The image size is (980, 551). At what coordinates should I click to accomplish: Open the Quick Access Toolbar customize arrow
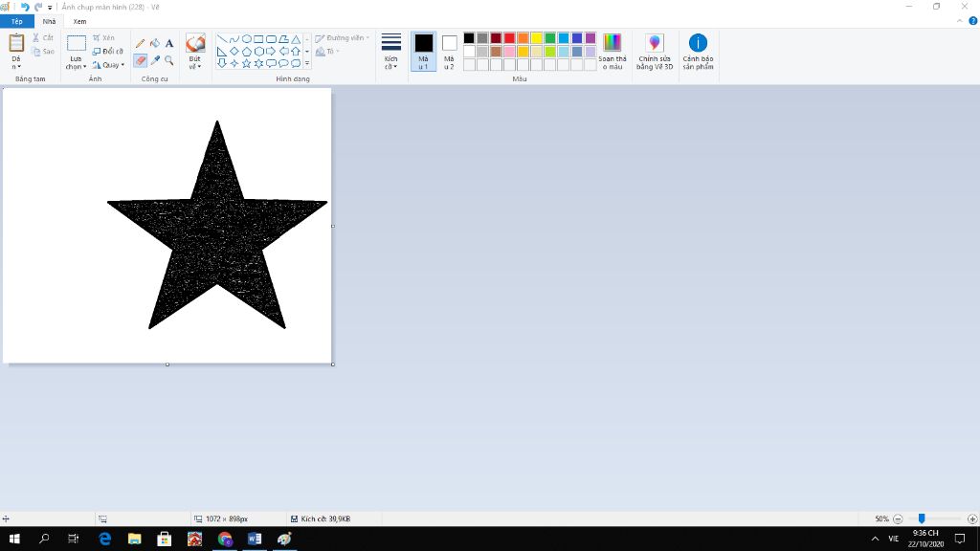coord(50,8)
